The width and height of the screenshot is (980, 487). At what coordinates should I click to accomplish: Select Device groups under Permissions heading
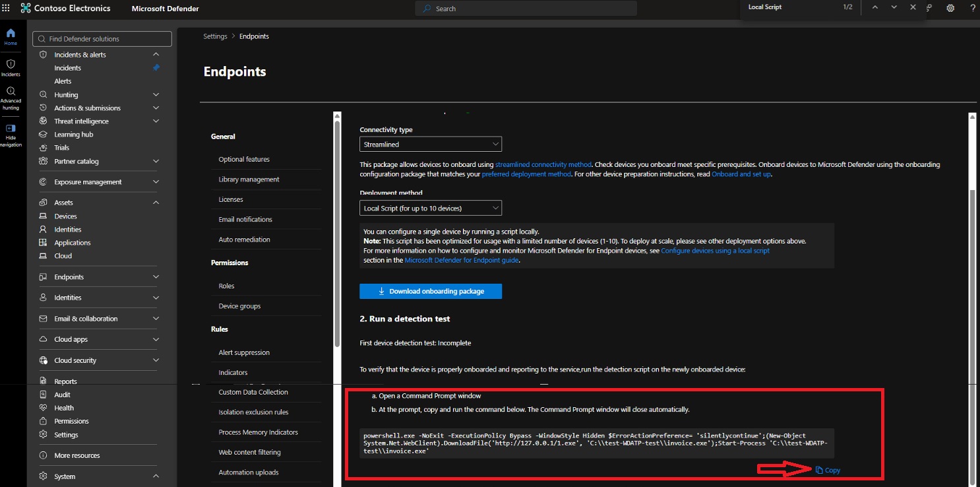pos(239,306)
